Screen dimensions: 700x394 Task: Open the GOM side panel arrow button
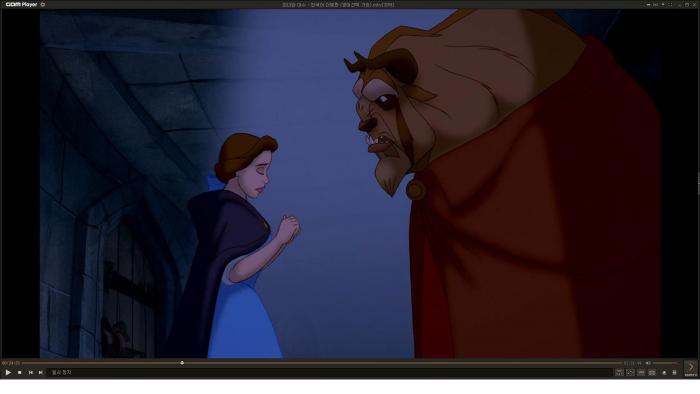[x=691, y=368]
